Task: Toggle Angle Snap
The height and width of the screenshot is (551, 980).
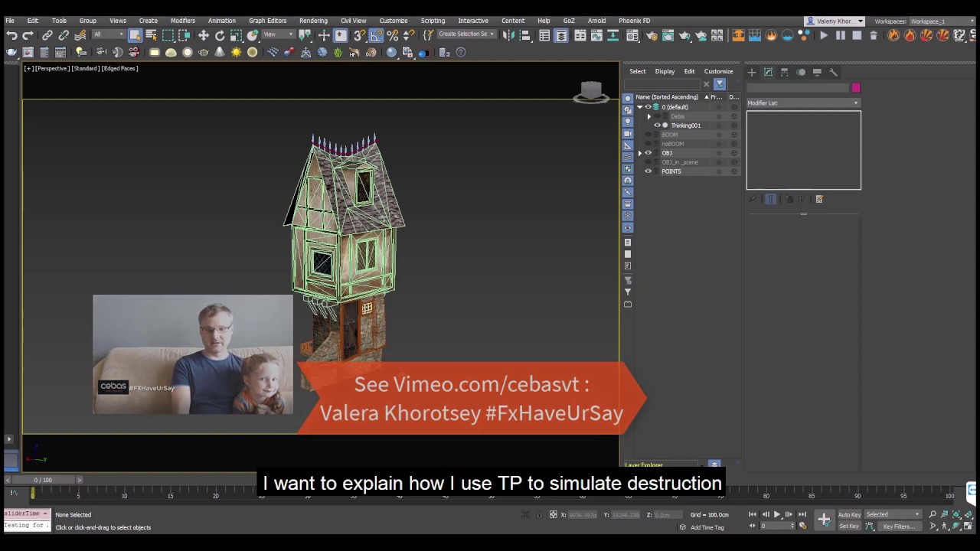Action: pos(376,35)
